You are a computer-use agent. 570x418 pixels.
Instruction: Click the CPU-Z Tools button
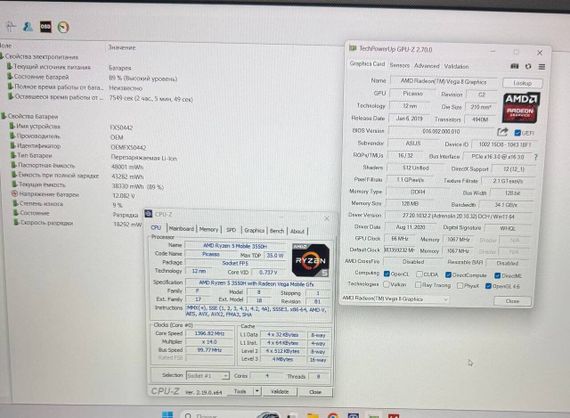pyautogui.click(x=240, y=391)
